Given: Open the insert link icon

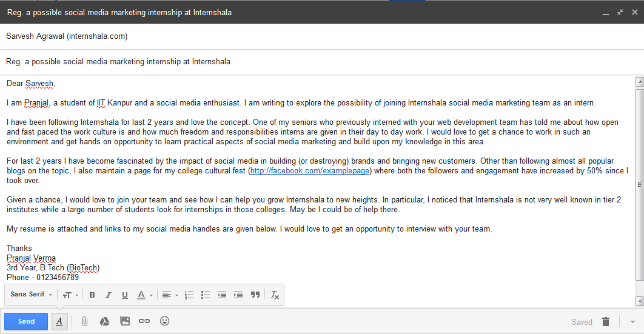Looking at the screenshot, I should 144,321.
